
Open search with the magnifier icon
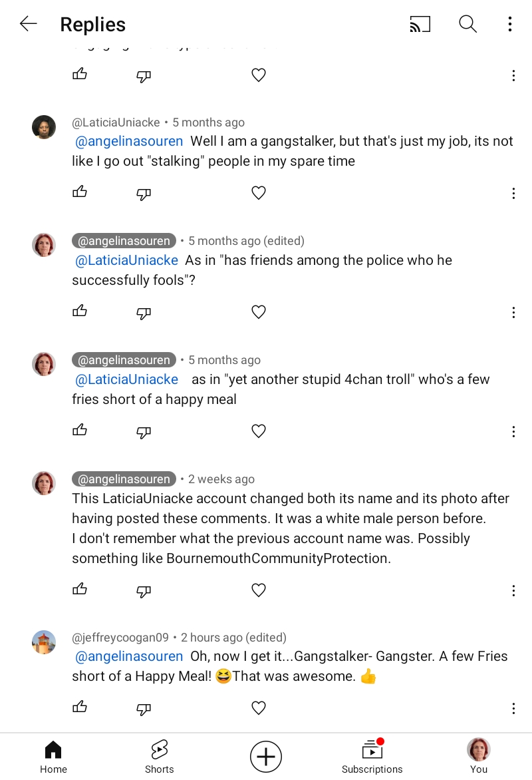point(467,25)
